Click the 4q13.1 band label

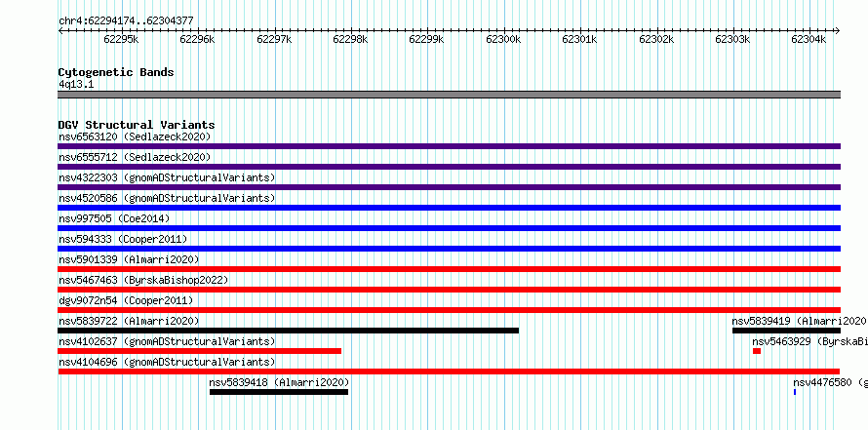tap(76, 85)
